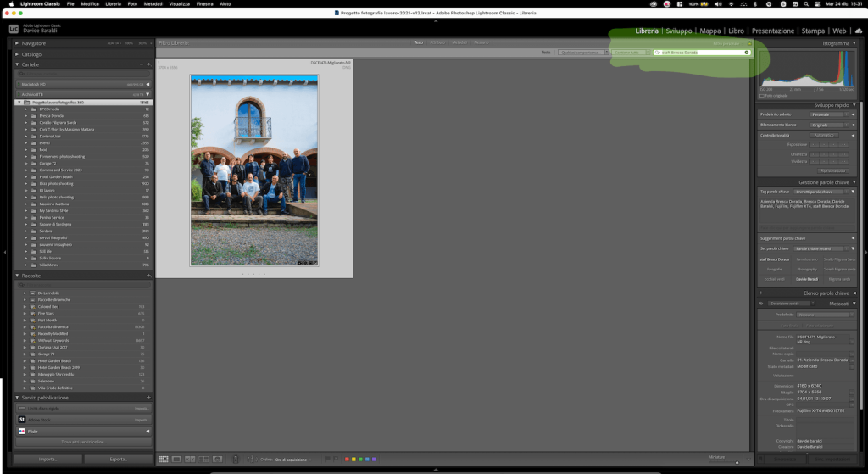Click the Flickr service icon
The height and width of the screenshot is (474, 868).
(21, 432)
